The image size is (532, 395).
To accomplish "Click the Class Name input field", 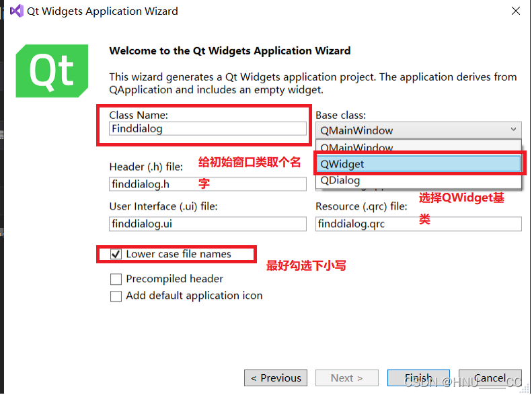I will click(208, 129).
